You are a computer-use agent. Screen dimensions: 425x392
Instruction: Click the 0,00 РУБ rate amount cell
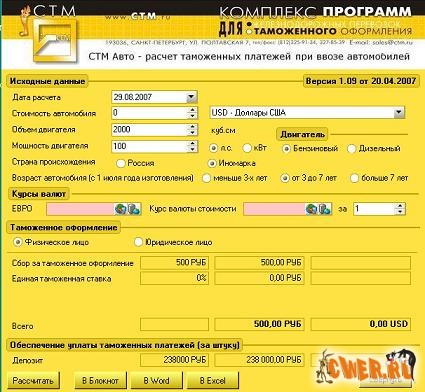(x=259, y=278)
